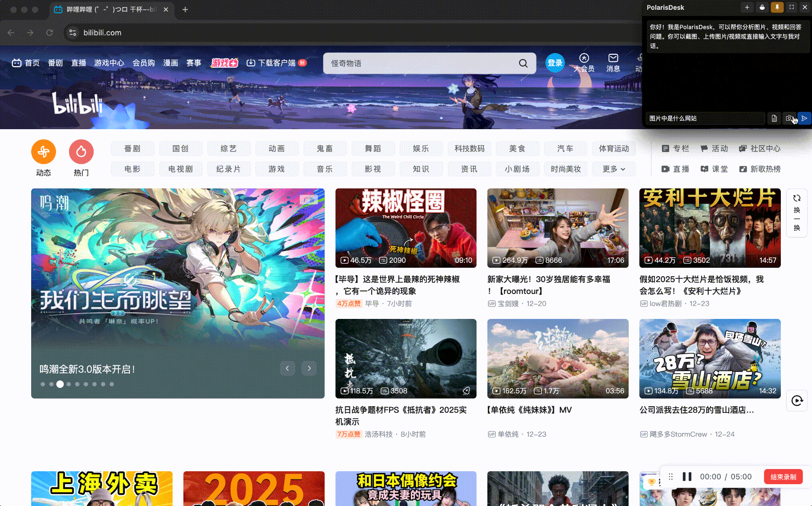Focus the PolarisDesk message input field
812x506 pixels.
tap(705, 118)
